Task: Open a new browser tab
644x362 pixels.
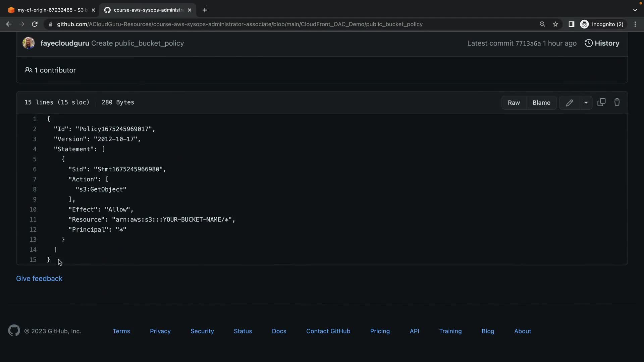Action: 205,10
